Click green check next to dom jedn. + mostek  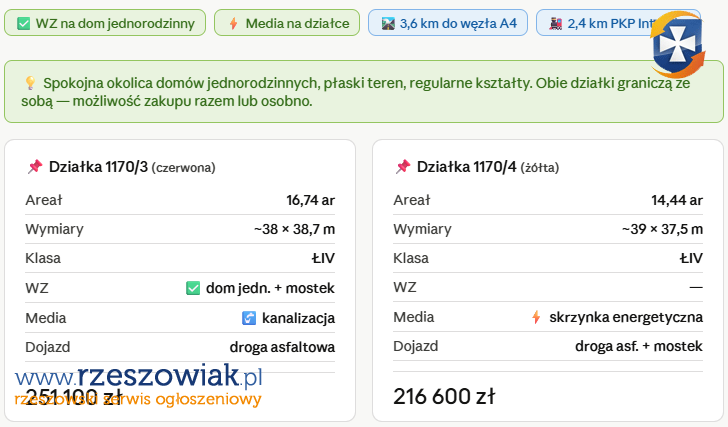(x=193, y=288)
